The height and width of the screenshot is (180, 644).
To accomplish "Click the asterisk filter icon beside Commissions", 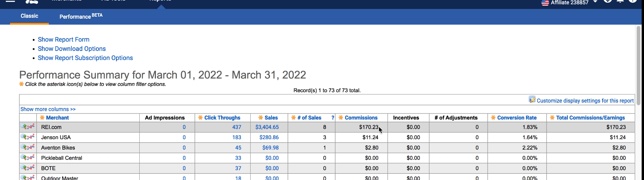I will coord(341,117).
